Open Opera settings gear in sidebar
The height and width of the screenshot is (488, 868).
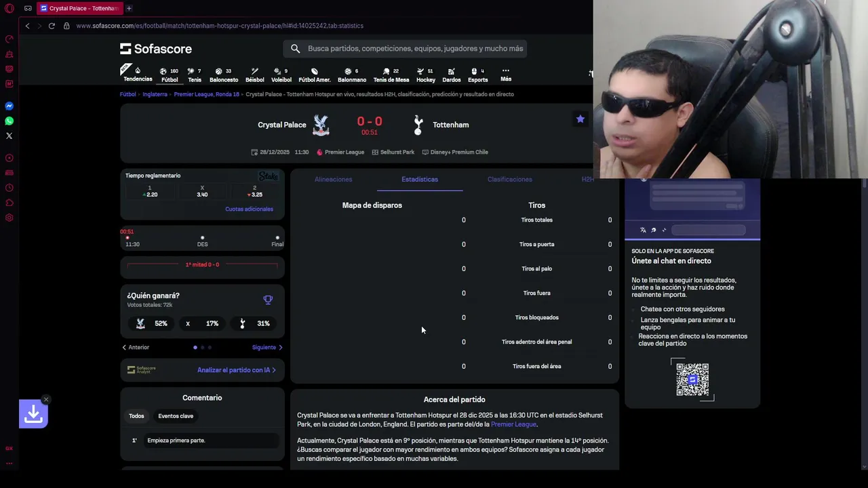click(x=9, y=218)
